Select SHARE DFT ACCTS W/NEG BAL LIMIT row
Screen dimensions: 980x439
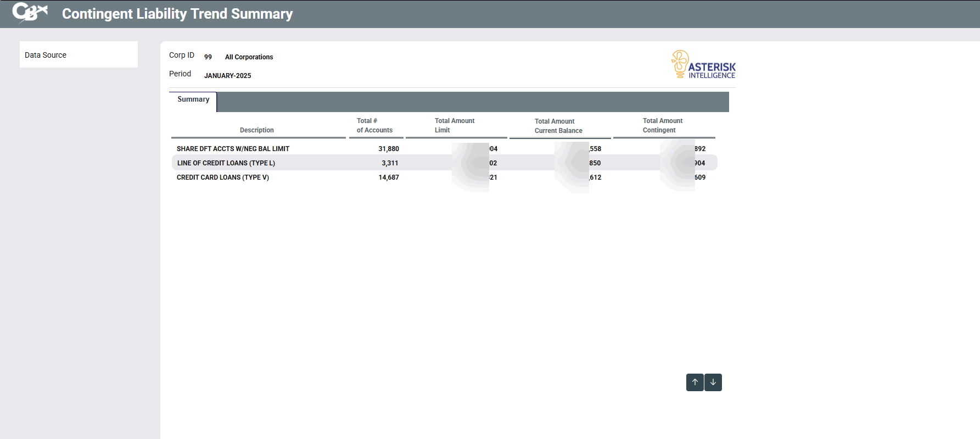click(x=233, y=149)
